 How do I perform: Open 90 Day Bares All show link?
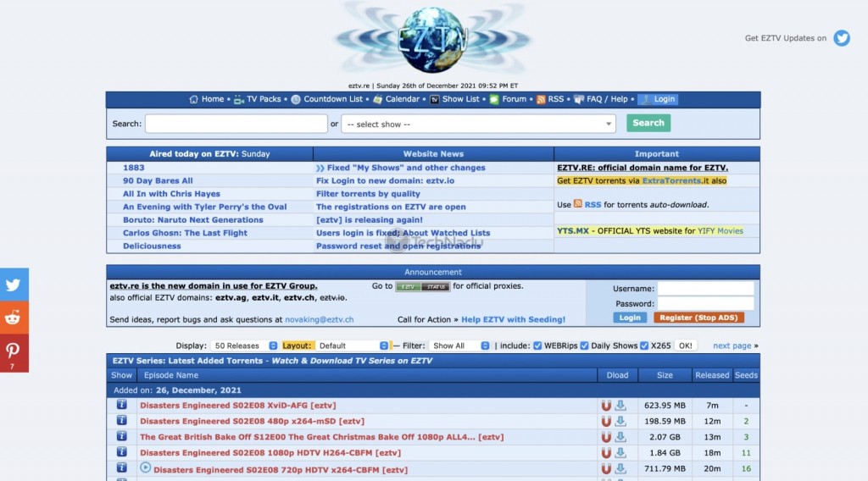[158, 180]
